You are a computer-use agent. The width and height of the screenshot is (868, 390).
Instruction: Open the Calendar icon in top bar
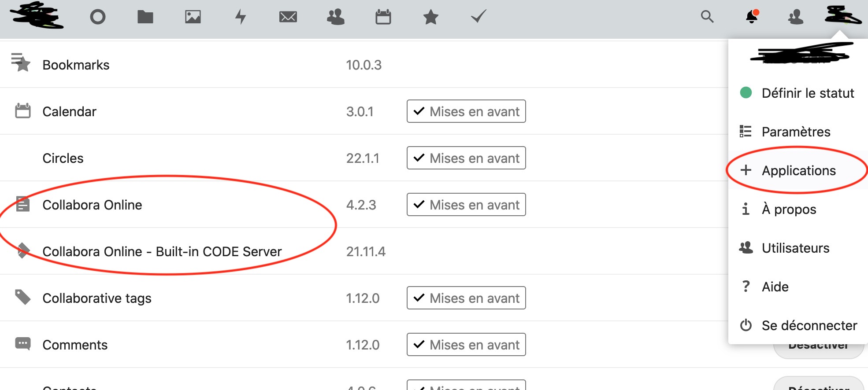(383, 17)
